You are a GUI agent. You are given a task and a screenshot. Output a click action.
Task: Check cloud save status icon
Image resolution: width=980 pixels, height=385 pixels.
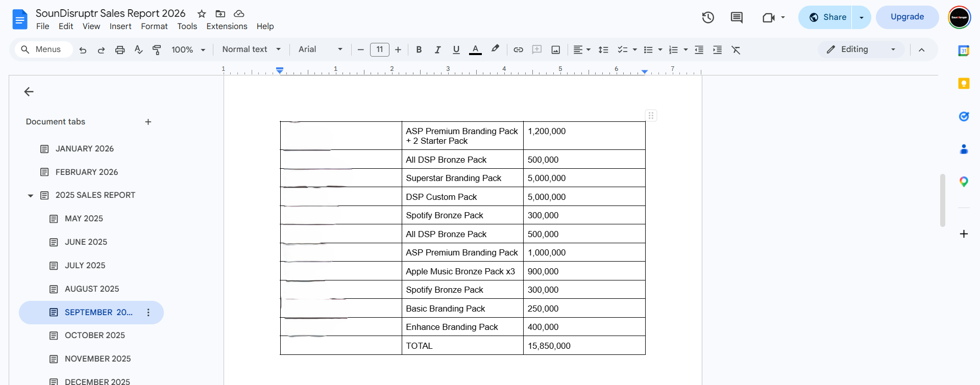point(239,14)
